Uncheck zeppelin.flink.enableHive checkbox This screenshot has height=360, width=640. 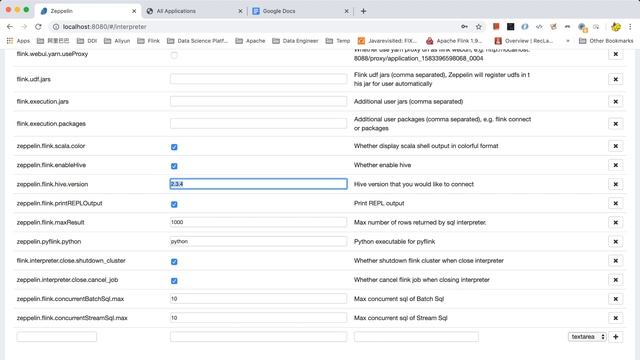174,166
